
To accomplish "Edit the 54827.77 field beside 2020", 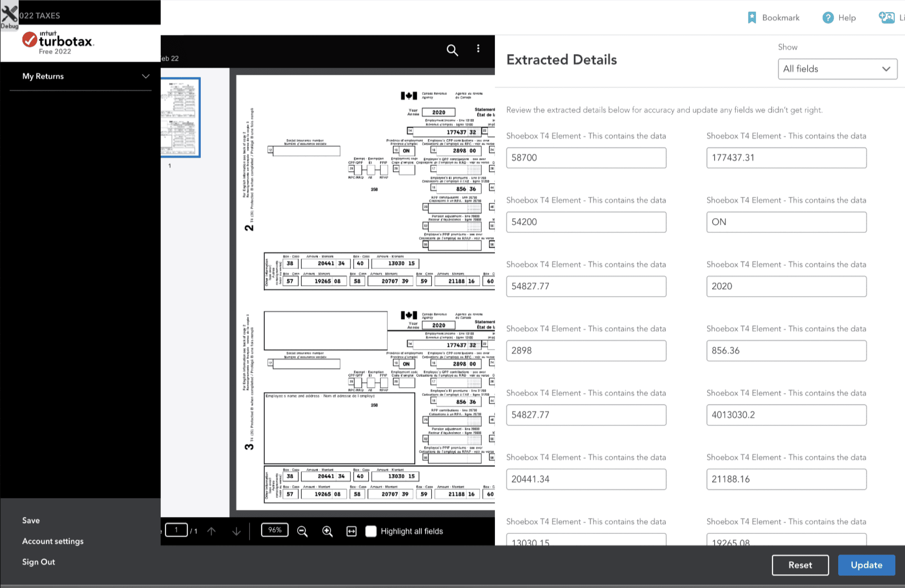I will tap(586, 286).
